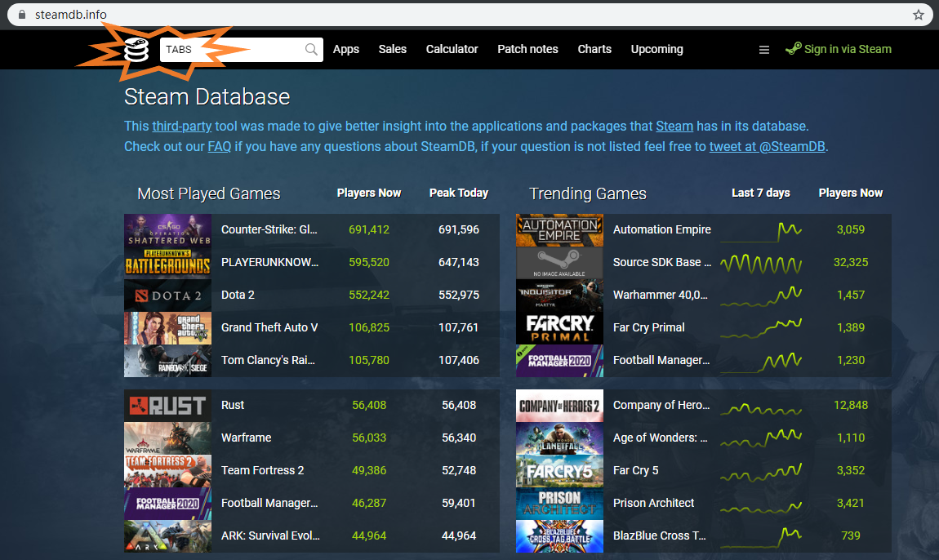Open the Trending Games heading

coord(587,193)
